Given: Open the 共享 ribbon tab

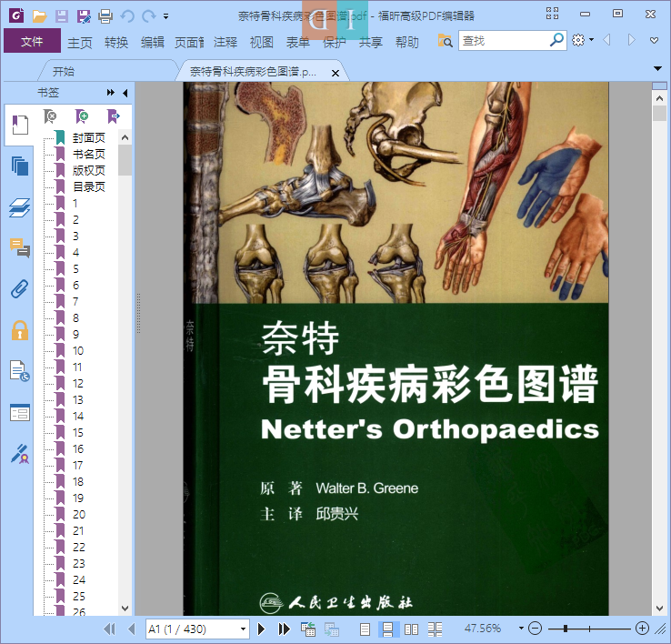Looking at the screenshot, I should click(x=371, y=42).
